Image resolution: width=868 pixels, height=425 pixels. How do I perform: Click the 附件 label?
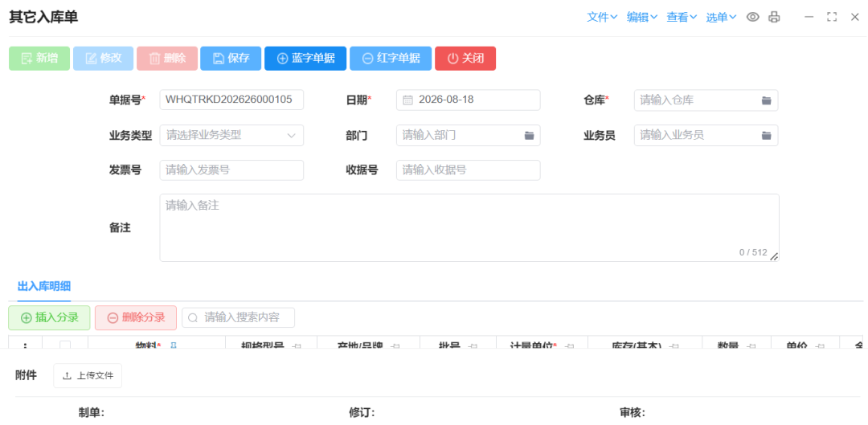point(26,376)
